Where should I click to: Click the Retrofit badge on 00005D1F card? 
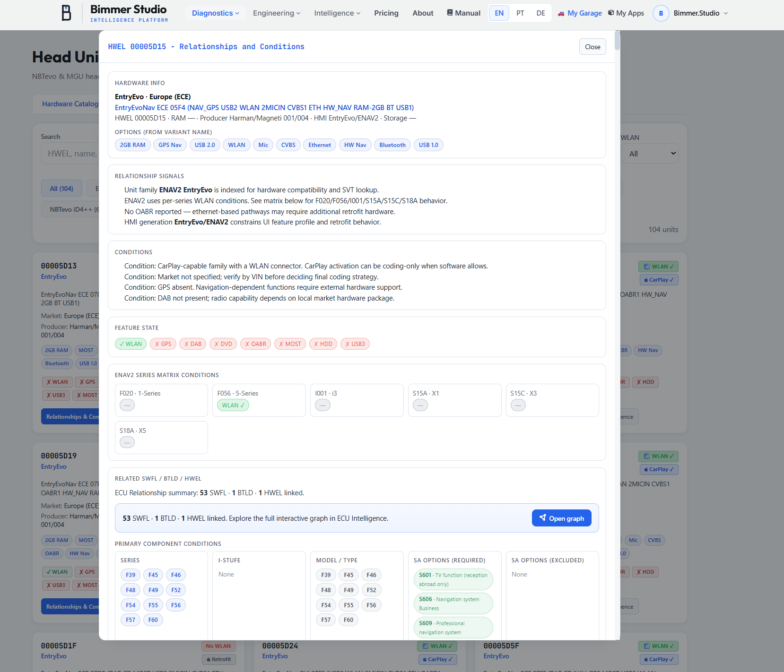[218, 659]
